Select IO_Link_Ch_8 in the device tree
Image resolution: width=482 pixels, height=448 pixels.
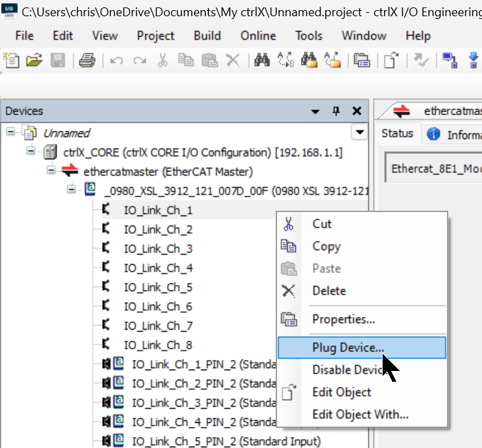158,345
